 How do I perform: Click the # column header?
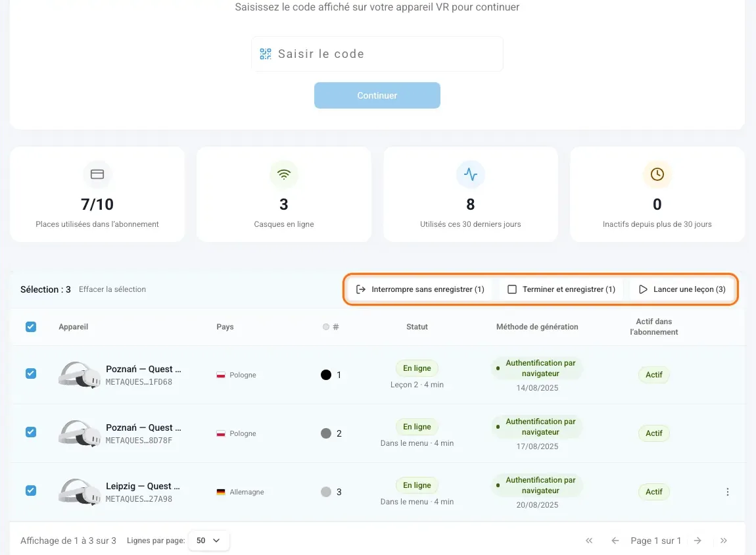tap(331, 327)
